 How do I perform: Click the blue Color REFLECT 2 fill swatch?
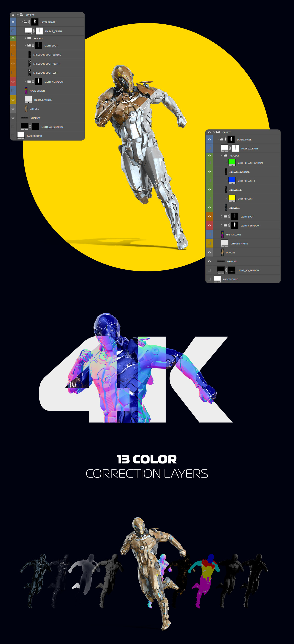tap(232, 180)
